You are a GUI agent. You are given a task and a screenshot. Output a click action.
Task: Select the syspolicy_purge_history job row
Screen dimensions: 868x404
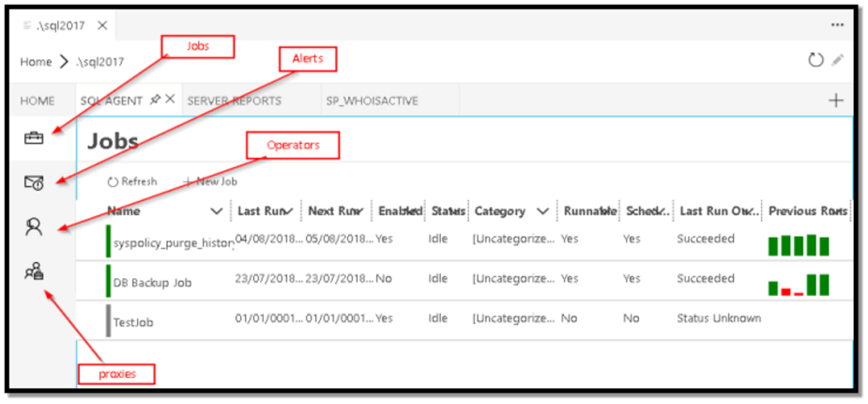(464, 241)
